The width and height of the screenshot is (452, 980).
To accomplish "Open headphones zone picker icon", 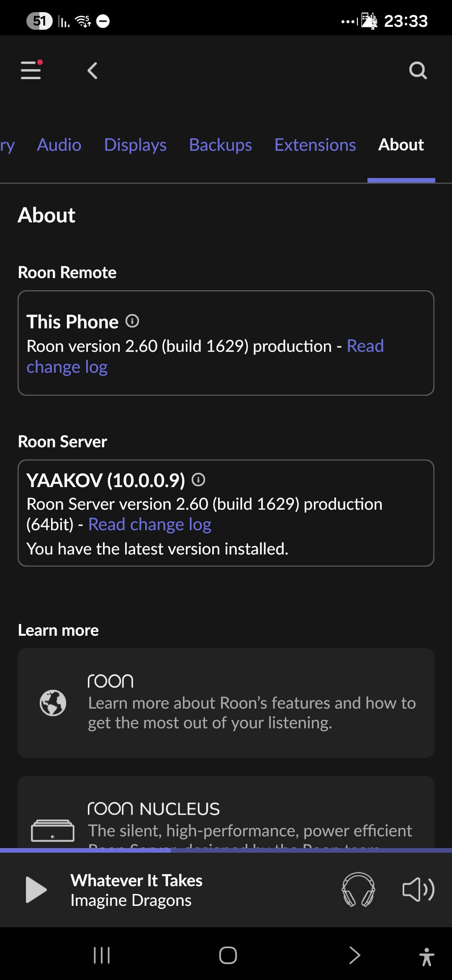I will click(358, 890).
